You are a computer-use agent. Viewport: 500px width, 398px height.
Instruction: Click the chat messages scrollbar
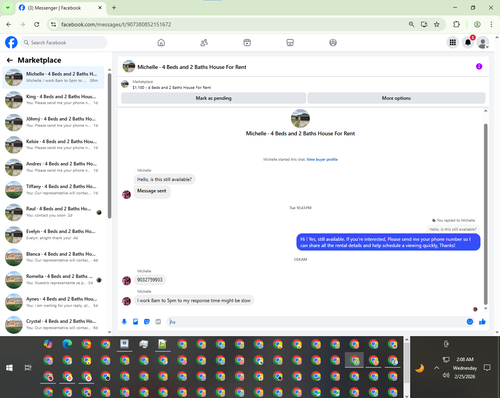[485, 213]
